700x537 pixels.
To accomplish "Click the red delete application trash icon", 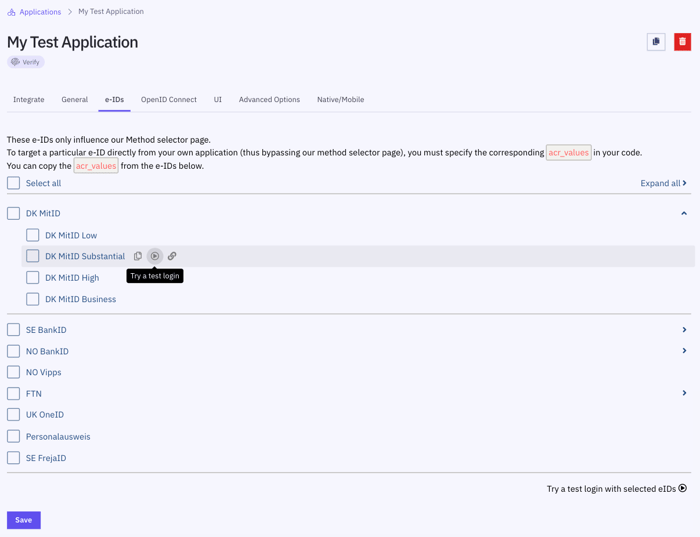I will [x=682, y=42].
